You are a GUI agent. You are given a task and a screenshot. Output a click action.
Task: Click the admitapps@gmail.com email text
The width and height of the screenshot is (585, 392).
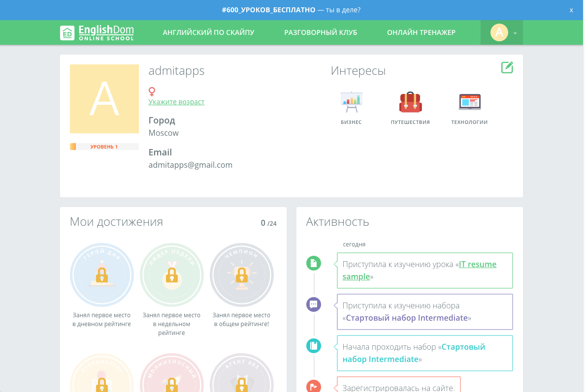(190, 165)
